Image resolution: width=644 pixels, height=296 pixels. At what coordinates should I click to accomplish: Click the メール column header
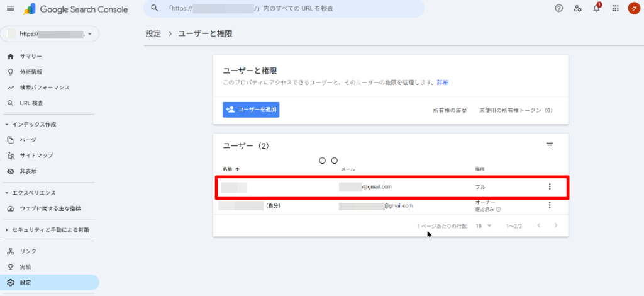pyautogui.click(x=348, y=169)
